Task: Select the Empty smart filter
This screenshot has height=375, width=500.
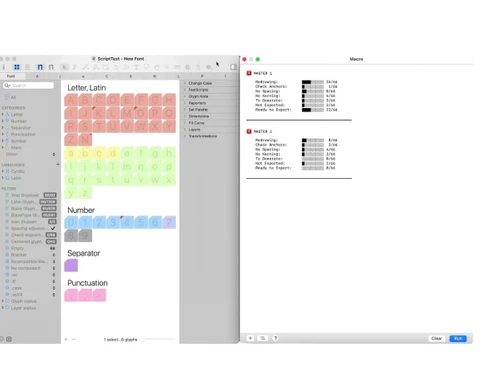Action: tap(29, 248)
